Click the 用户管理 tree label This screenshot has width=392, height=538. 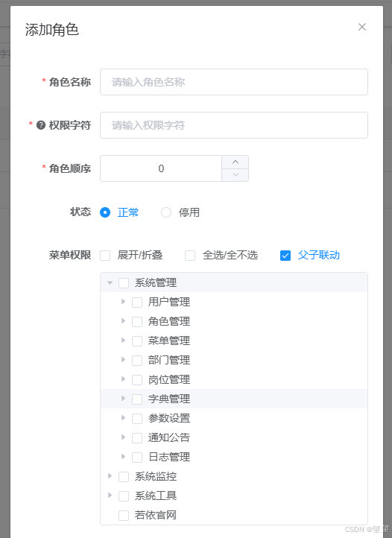pyautogui.click(x=169, y=302)
